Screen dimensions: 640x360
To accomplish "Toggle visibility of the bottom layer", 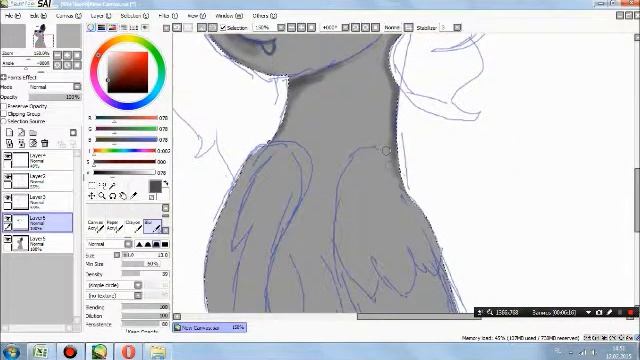I will 7,239.
